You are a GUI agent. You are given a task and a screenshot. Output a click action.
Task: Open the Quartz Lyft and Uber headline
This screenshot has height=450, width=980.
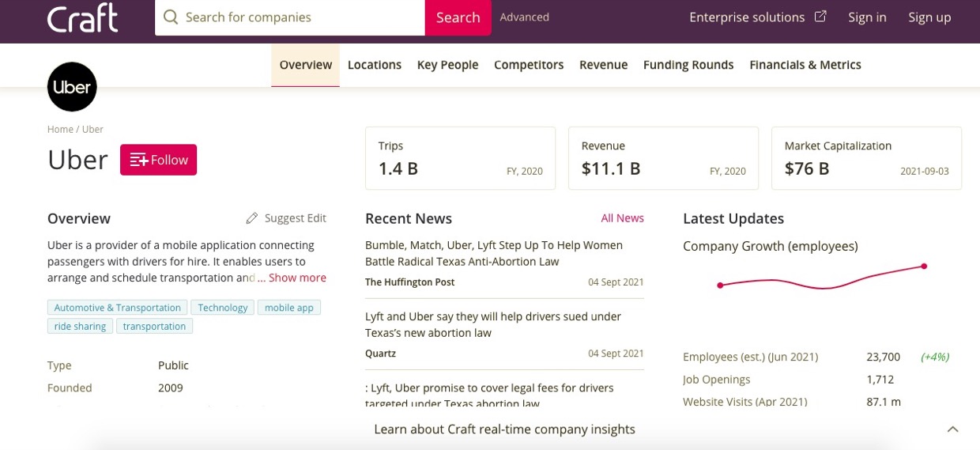(x=493, y=324)
